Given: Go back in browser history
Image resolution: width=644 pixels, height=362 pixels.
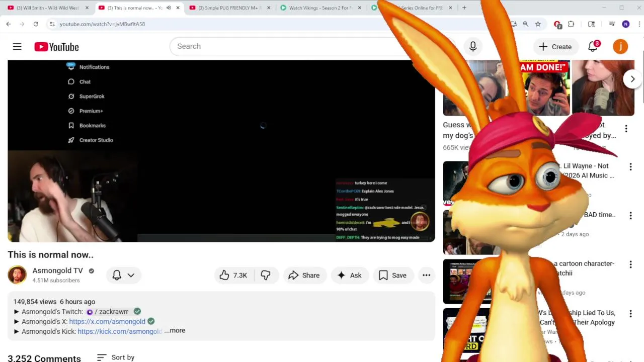Looking at the screenshot, I should click(9, 24).
